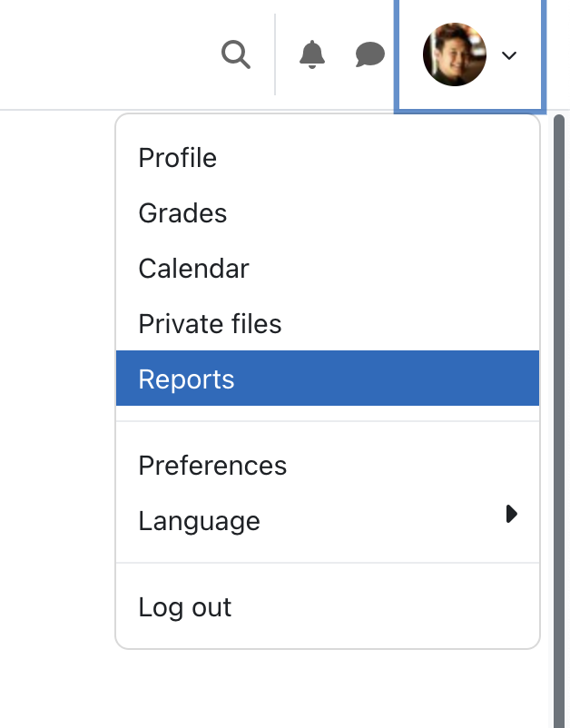Collapse user menu using the chevron arrow
This screenshot has width=570, height=728.
(509, 55)
